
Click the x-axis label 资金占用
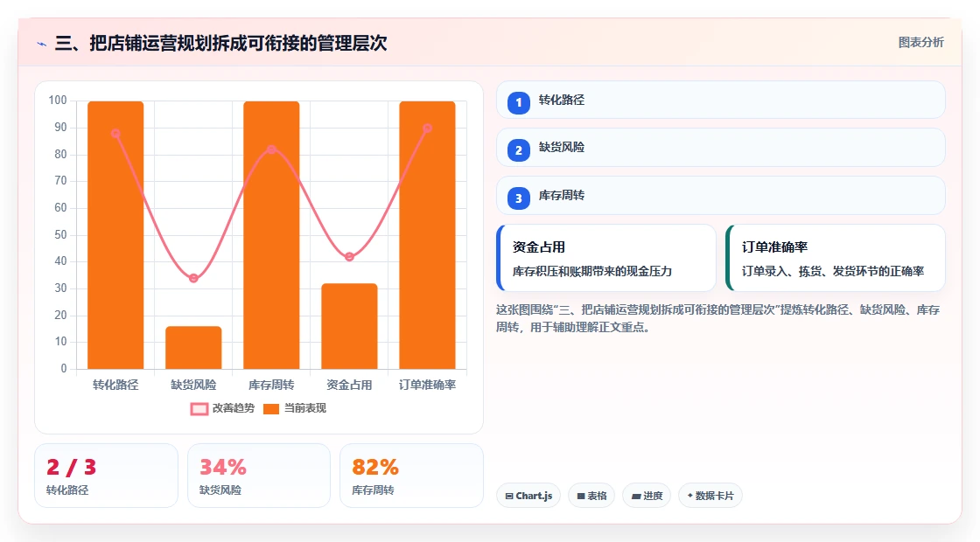pos(349,386)
